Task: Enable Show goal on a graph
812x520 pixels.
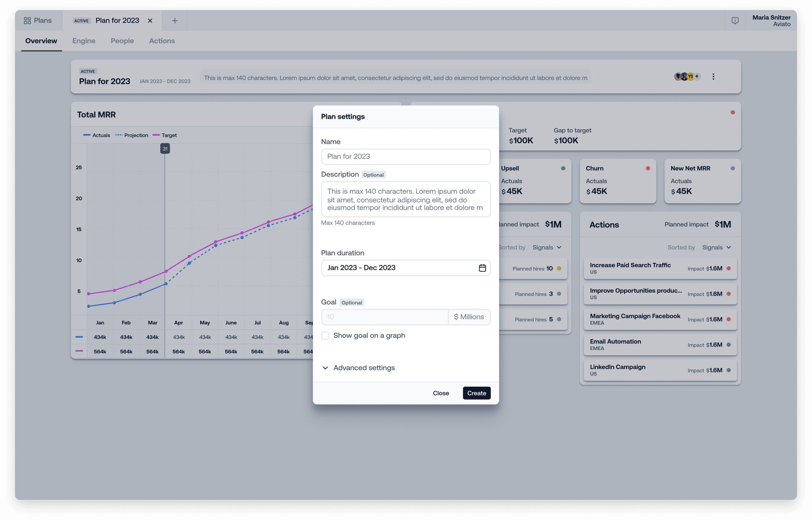Action: click(x=325, y=336)
